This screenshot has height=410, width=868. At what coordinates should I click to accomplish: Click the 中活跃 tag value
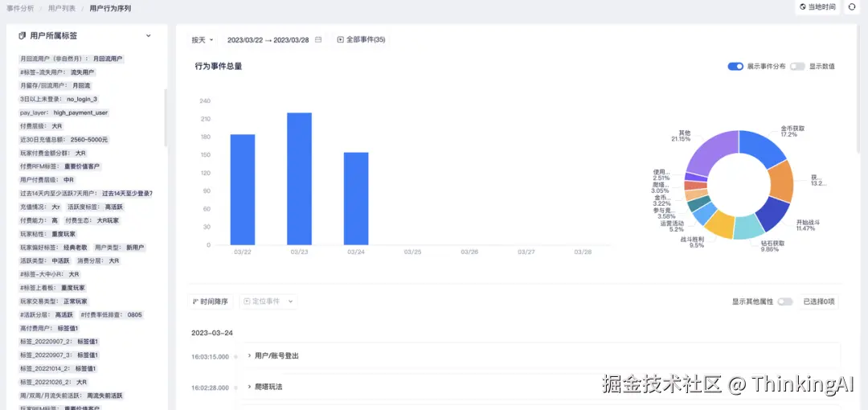tap(60, 261)
